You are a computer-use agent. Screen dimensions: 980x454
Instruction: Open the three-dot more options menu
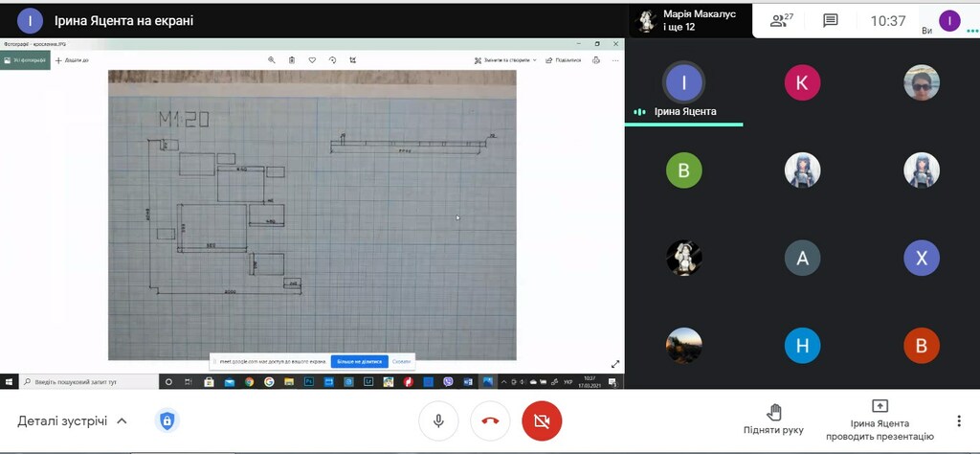coord(959,420)
